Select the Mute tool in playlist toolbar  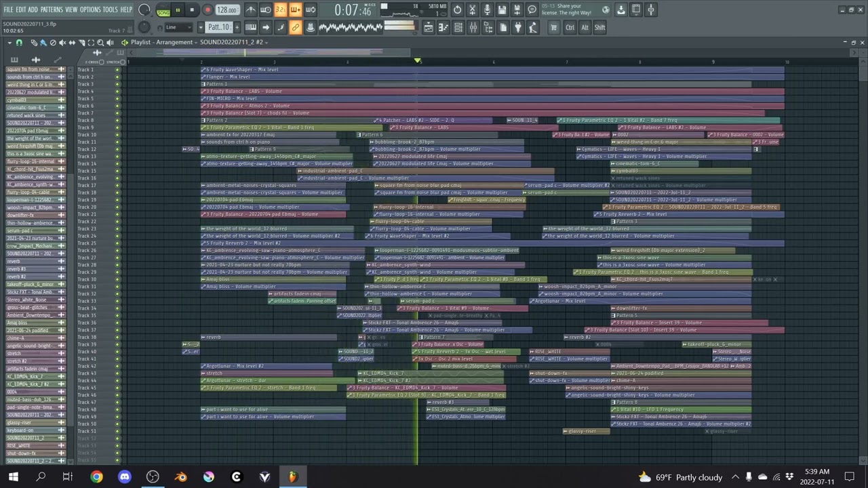tap(62, 43)
